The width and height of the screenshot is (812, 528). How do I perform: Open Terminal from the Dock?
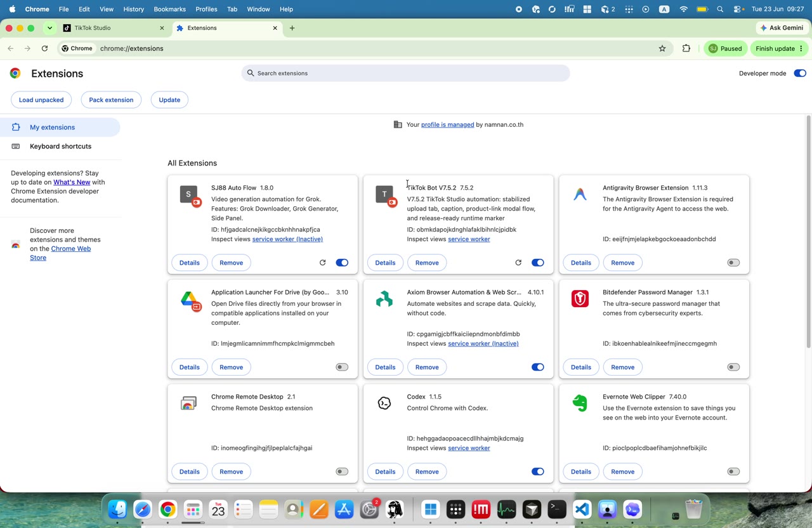point(557,509)
